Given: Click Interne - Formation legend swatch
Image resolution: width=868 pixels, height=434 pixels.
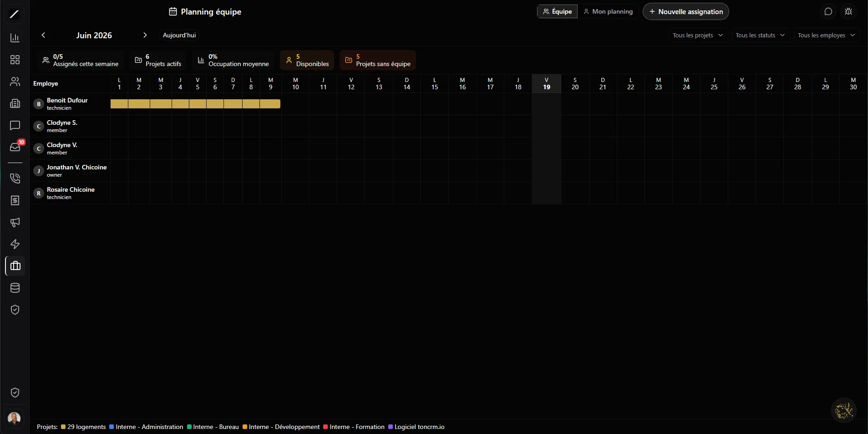Looking at the screenshot, I should (x=325, y=427).
